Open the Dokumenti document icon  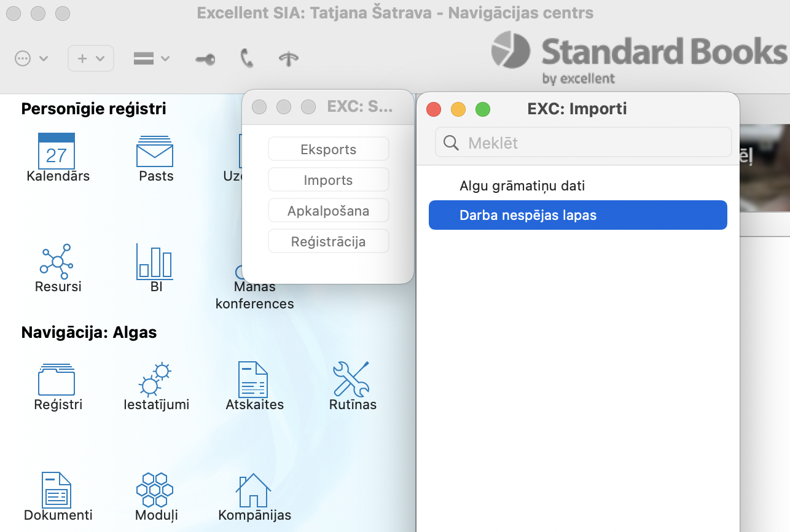point(57,490)
